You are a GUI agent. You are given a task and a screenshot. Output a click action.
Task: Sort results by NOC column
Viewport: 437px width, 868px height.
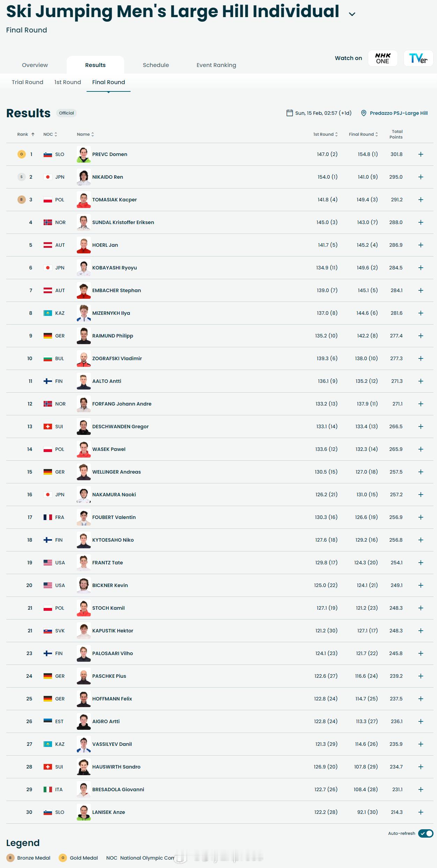point(50,134)
